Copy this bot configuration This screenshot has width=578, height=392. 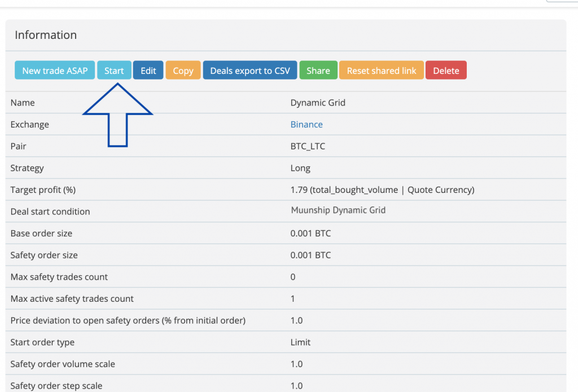pyautogui.click(x=183, y=71)
